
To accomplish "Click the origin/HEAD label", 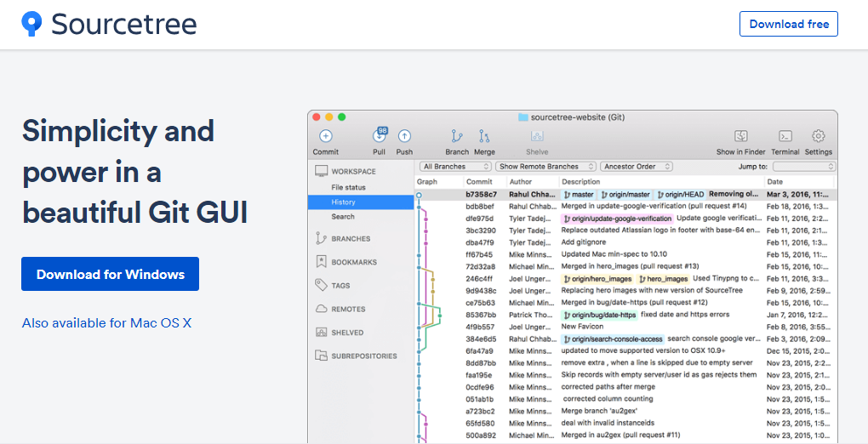I will point(680,195).
